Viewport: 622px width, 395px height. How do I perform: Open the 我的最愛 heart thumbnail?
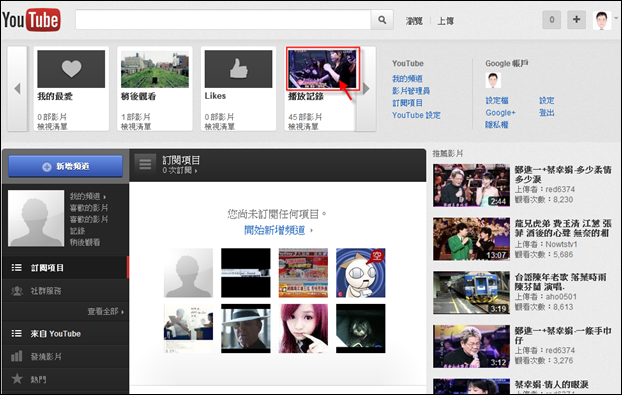pyautogui.click(x=71, y=69)
